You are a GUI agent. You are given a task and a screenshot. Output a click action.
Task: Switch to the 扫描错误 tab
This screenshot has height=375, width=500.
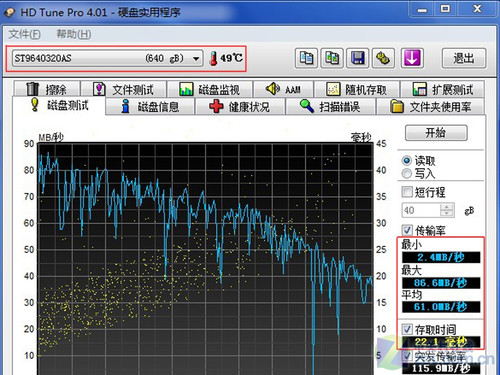click(331, 106)
